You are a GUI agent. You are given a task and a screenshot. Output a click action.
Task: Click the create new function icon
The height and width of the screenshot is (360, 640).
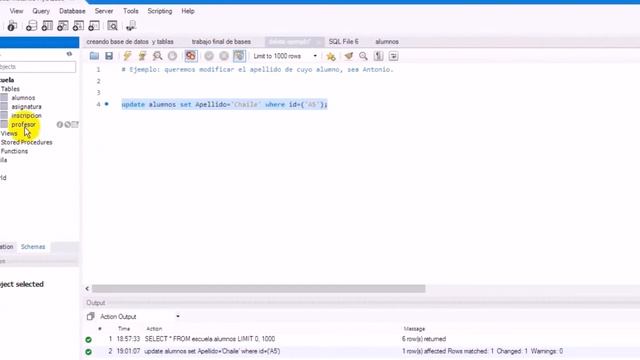pyautogui.click(x=94, y=26)
